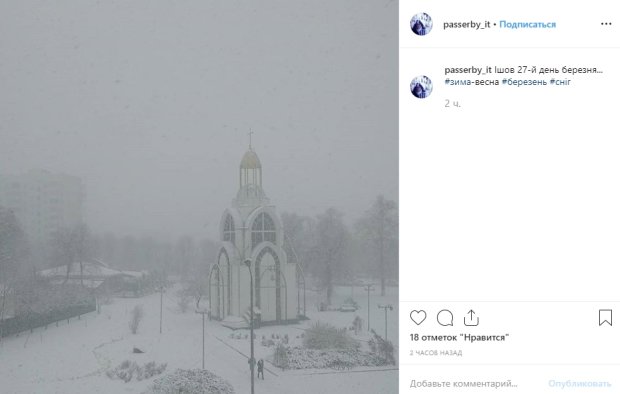Follow the account via Подписаться
620x394 pixels.
(x=527, y=25)
